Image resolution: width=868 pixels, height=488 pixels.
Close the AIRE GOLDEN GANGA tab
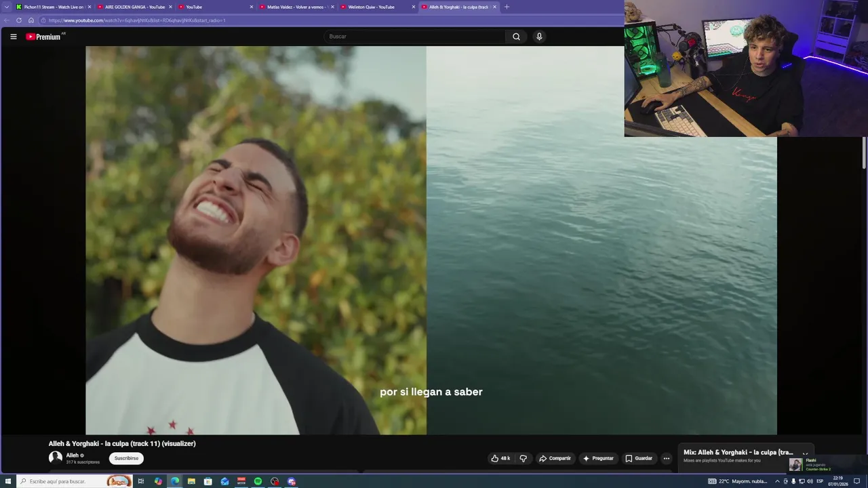click(x=170, y=7)
